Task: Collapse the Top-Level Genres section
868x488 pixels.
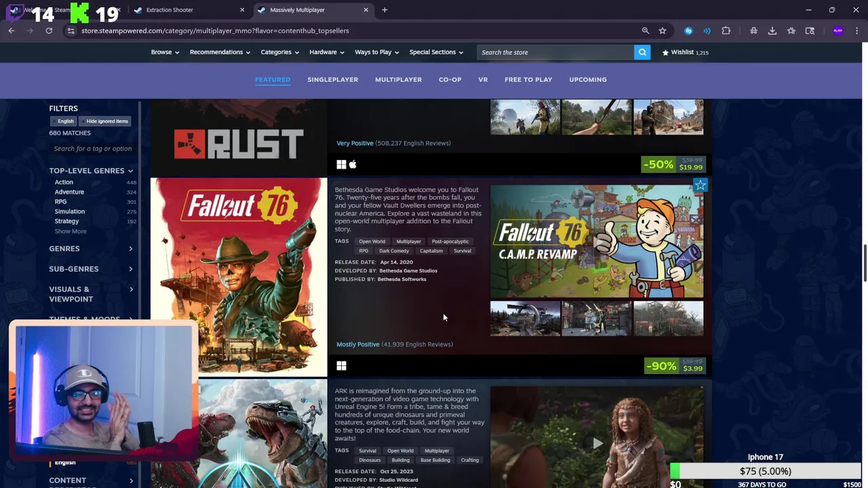Action: pyautogui.click(x=91, y=171)
